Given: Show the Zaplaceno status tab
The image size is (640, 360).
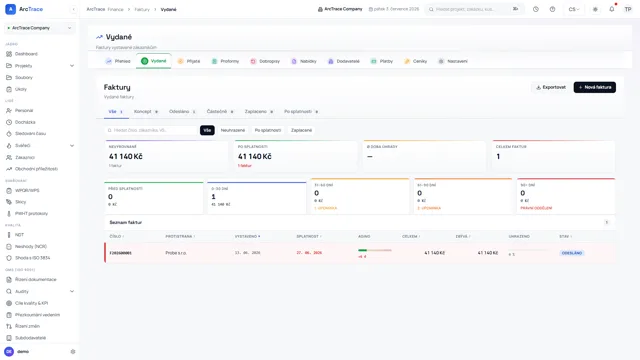Looking at the screenshot, I should pyautogui.click(x=259, y=111).
